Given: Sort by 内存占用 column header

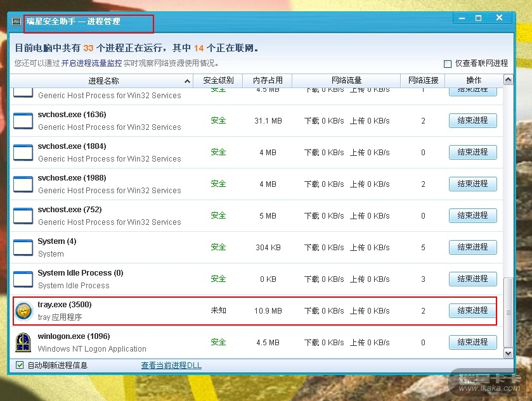Looking at the screenshot, I should [x=268, y=80].
